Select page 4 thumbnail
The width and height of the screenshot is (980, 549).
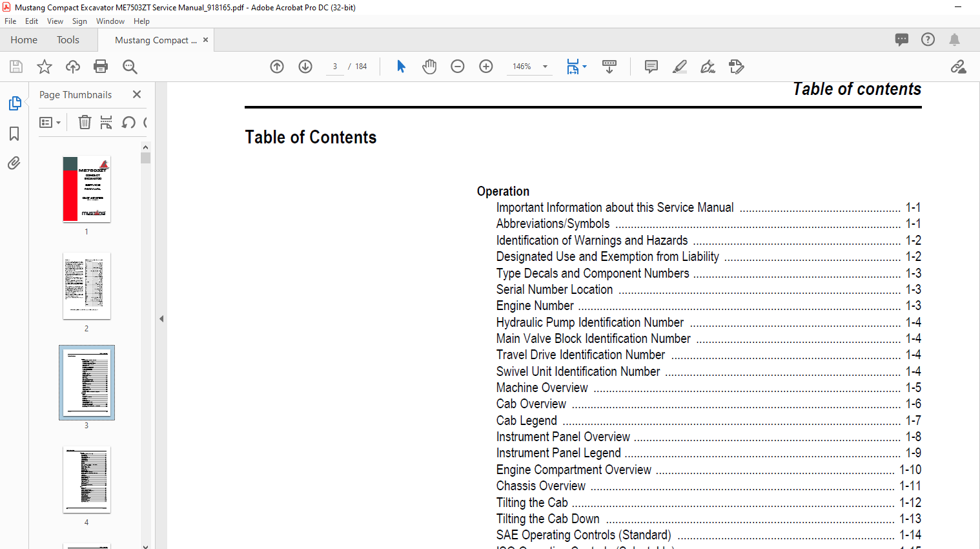click(87, 480)
